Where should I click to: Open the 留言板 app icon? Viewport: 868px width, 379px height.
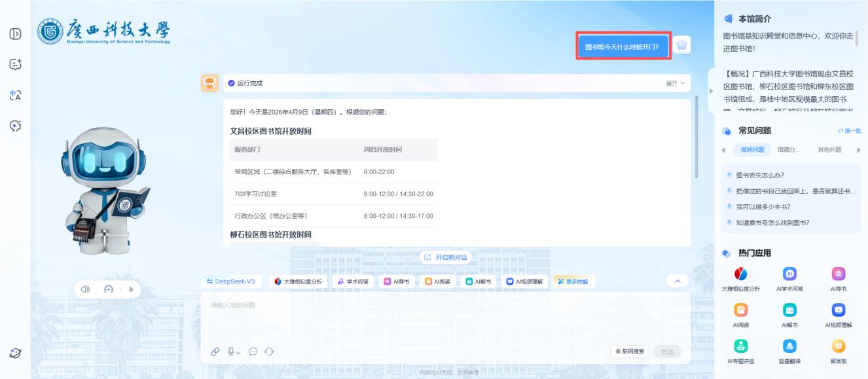839,346
